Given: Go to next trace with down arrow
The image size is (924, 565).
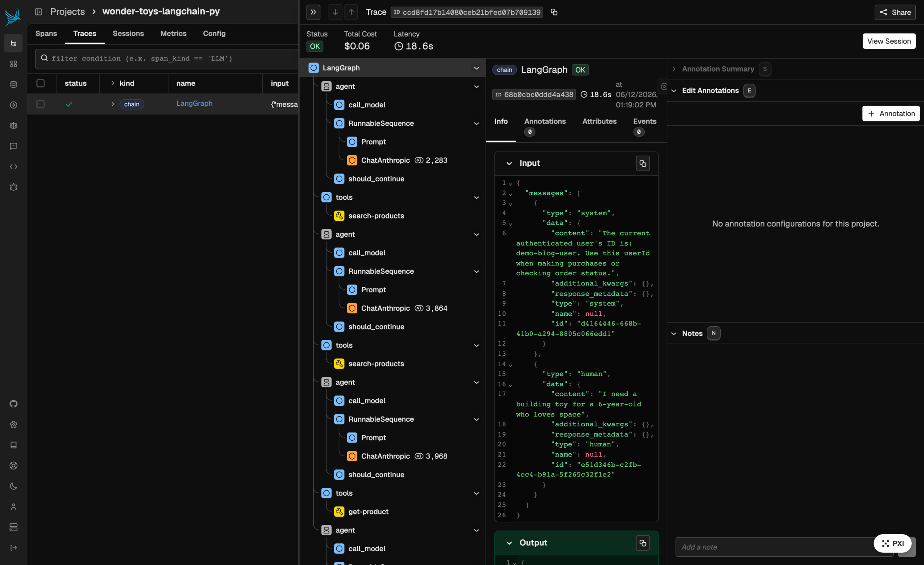Looking at the screenshot, I should point(335,12).
